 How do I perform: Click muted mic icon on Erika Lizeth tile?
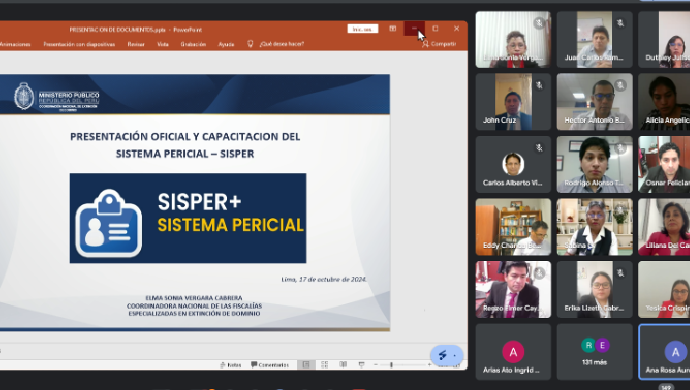click(x=620, y=273)
